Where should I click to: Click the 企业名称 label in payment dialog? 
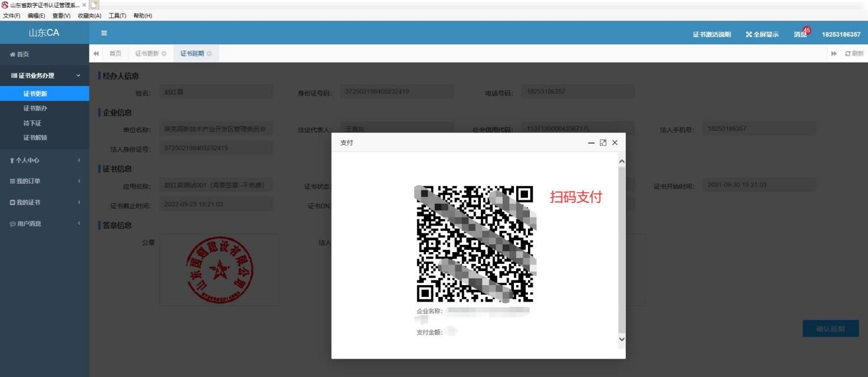click(x=430, y=311)
